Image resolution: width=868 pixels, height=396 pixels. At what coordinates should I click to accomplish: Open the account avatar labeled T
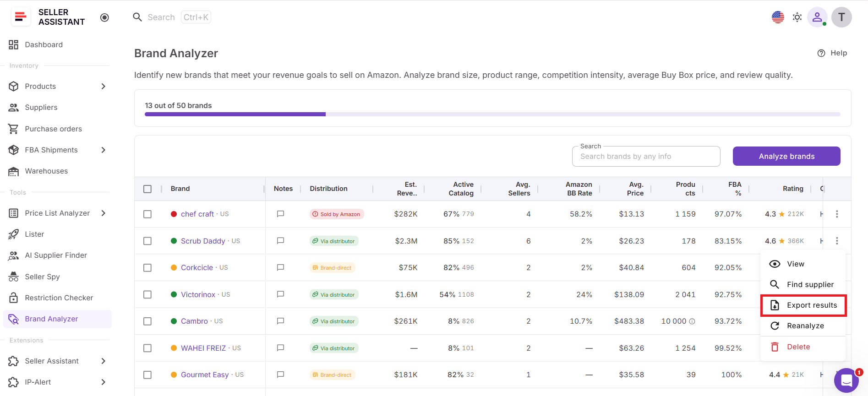pos(841,17)
